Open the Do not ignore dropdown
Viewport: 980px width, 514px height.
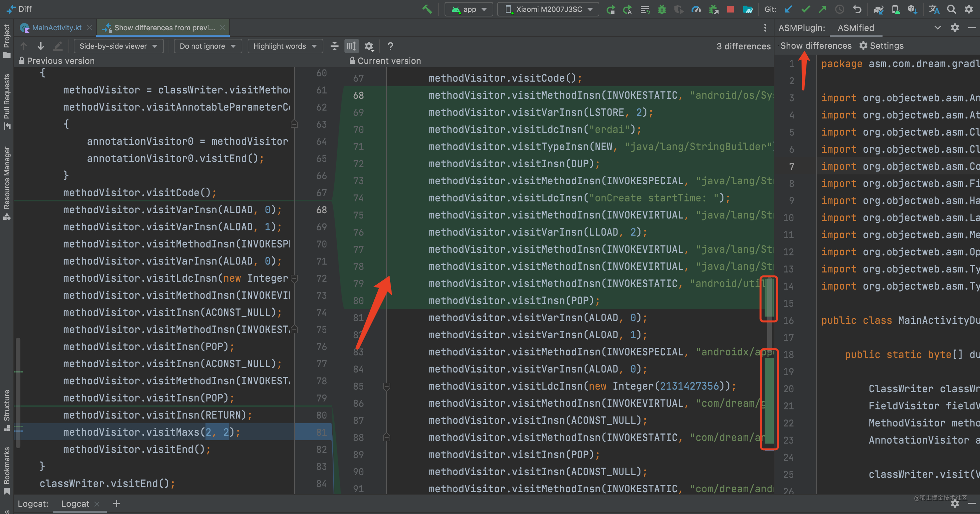pyautogui.click(x=207, y=46)
